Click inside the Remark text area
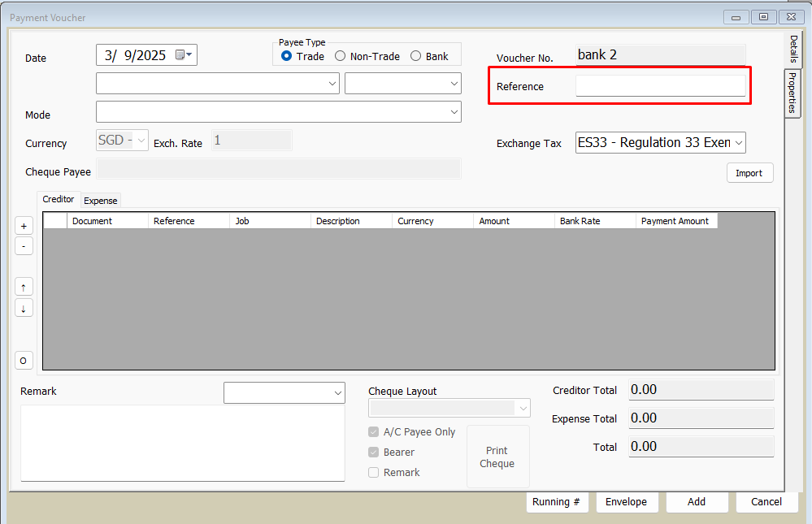 click(x=182, y=443)
